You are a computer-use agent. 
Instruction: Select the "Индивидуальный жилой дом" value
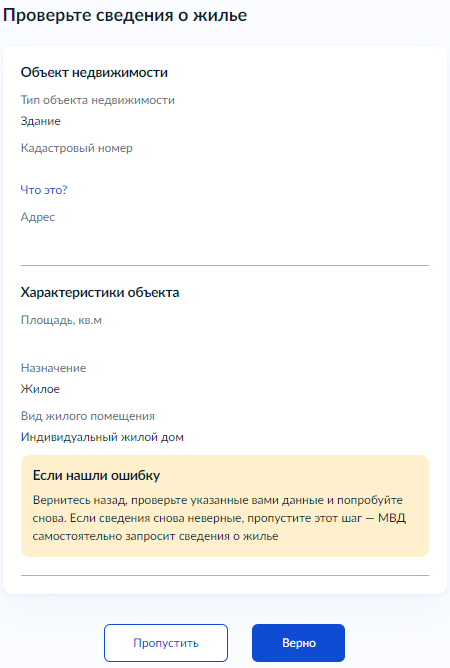pos(102,437)
